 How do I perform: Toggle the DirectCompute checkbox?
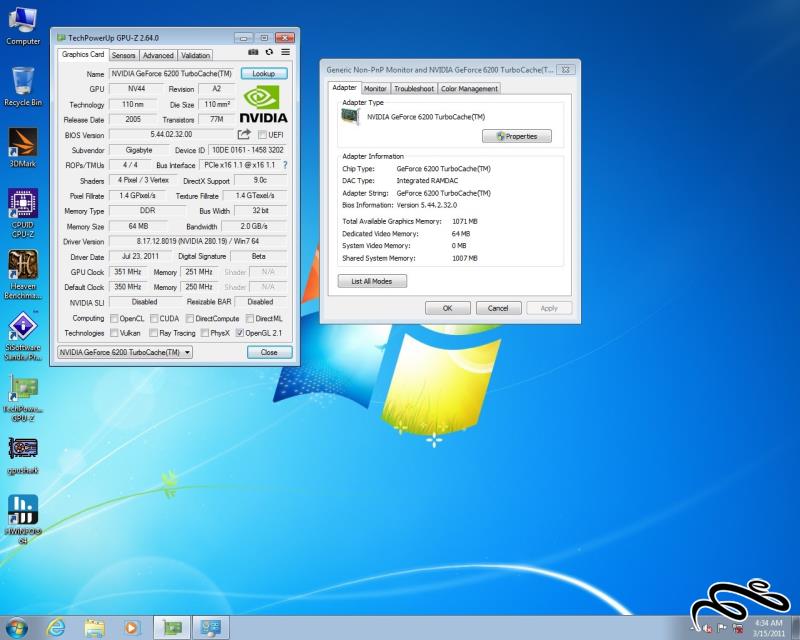(189, 318)
